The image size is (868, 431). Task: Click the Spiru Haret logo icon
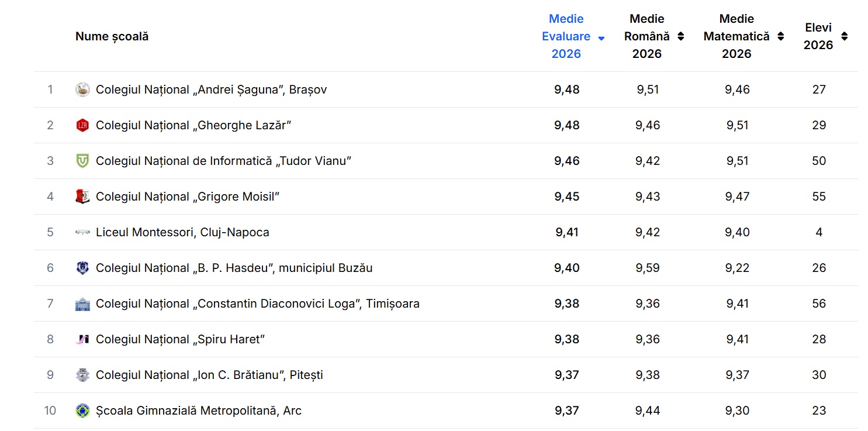pyautogui.click(x=83, y=339)
